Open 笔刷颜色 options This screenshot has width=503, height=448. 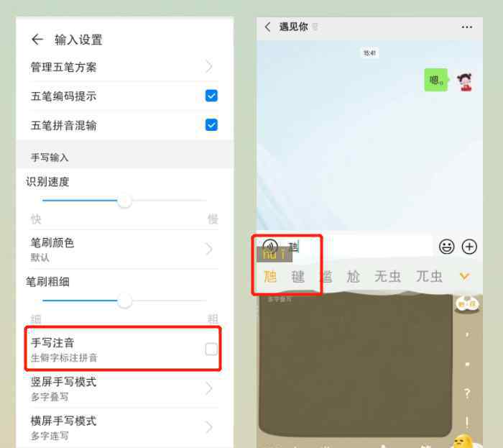124,250
